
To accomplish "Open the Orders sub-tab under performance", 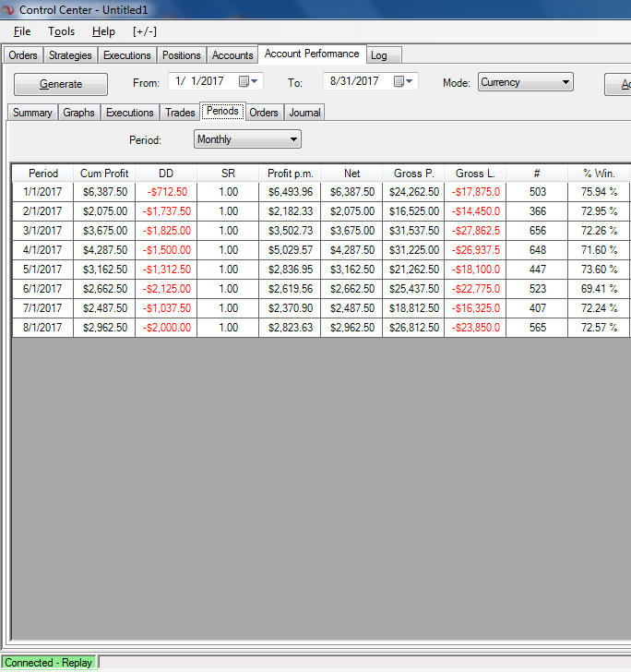I will tap(264, 113).
